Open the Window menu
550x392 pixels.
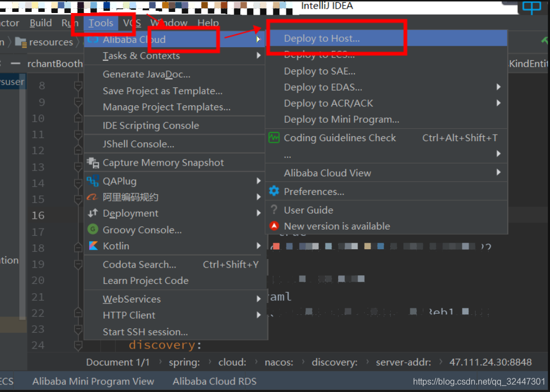(x=169, y=23)
